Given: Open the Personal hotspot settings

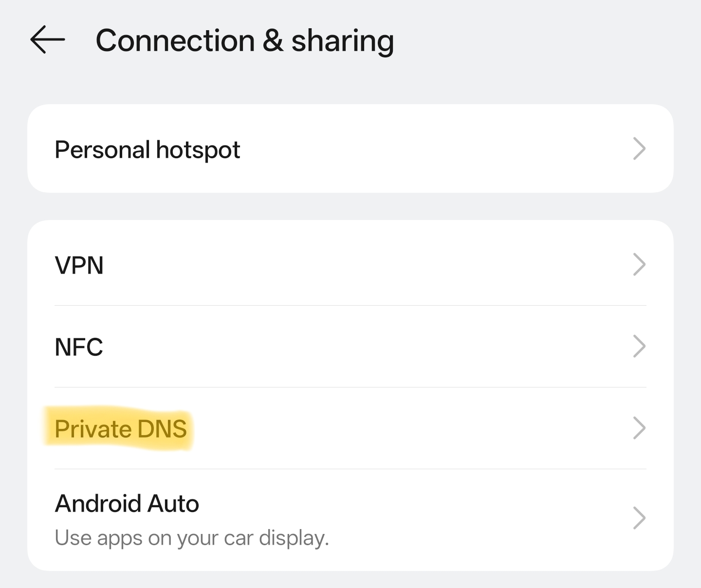Looking at the screenshot, I should pos(147,149).
